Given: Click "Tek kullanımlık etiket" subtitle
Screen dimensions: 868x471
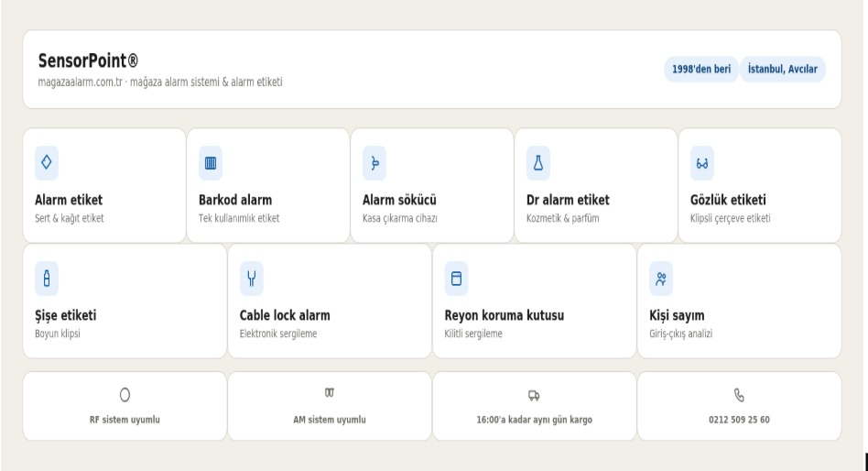Looking at the screenshot, I should click(x=239, y=218).
